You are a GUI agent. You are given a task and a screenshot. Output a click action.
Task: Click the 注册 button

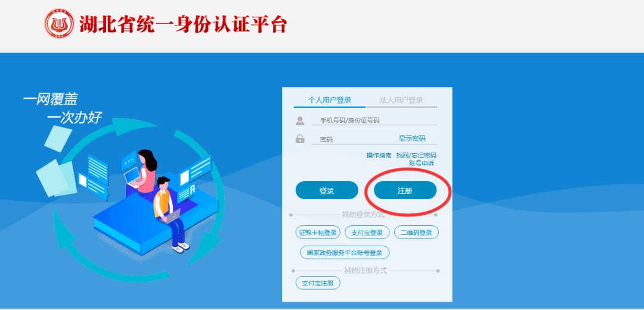405,191
